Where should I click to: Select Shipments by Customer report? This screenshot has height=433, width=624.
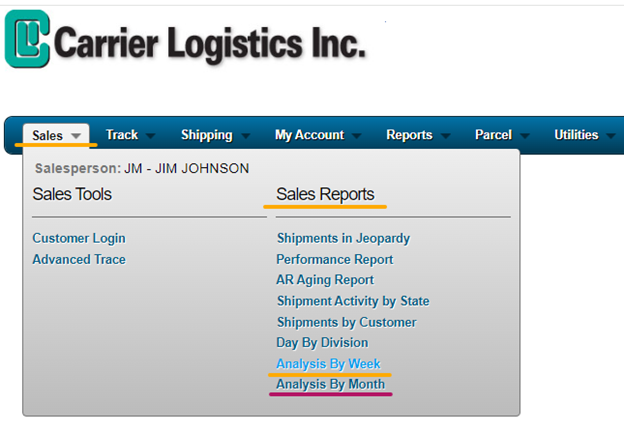pos(346,322)
